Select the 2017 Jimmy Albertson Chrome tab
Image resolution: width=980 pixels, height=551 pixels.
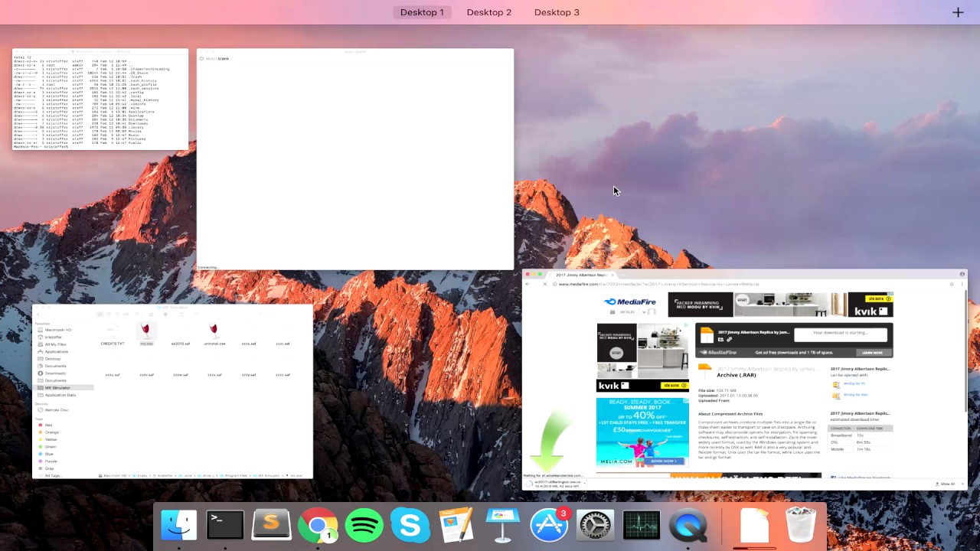583,275
